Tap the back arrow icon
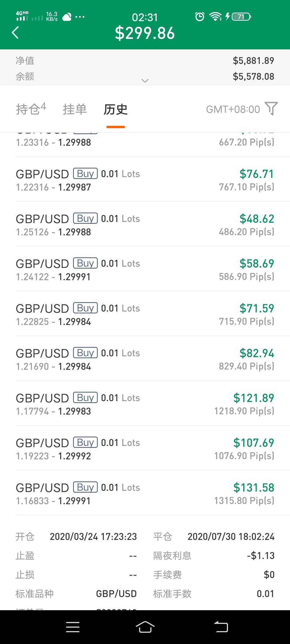Screen dimensions: 290x644 (x=16, y=33)
